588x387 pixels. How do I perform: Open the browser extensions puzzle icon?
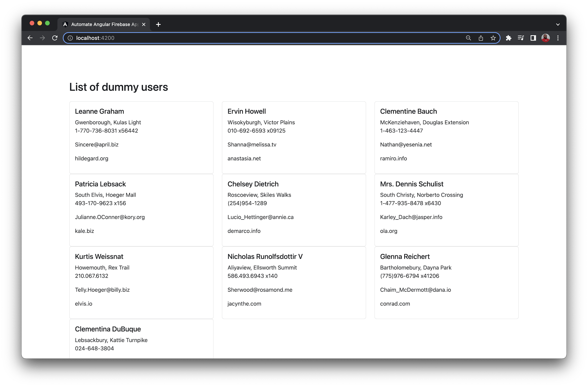point(508,38)
